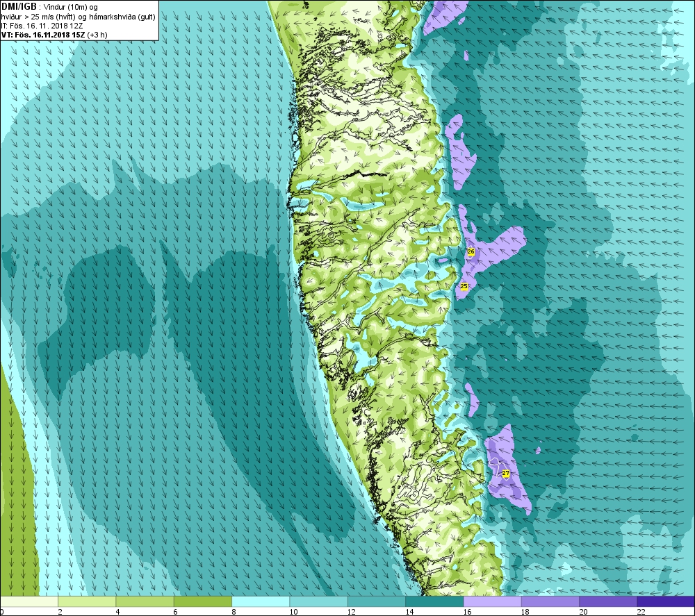Image resolution: width=695 pixels, height=616 pixels.
Task: Select the 8–10 m/s pale cyan swatch
Action: pos(261,601)
